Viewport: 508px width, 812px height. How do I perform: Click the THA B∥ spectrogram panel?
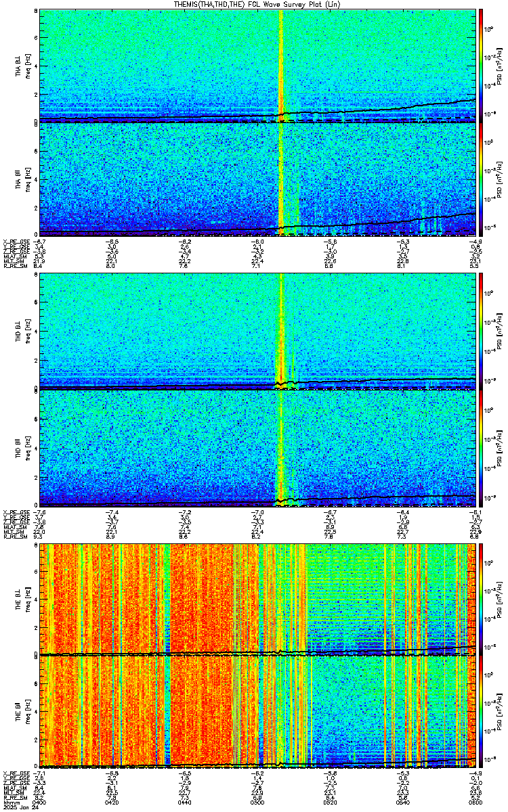(257, 179)
